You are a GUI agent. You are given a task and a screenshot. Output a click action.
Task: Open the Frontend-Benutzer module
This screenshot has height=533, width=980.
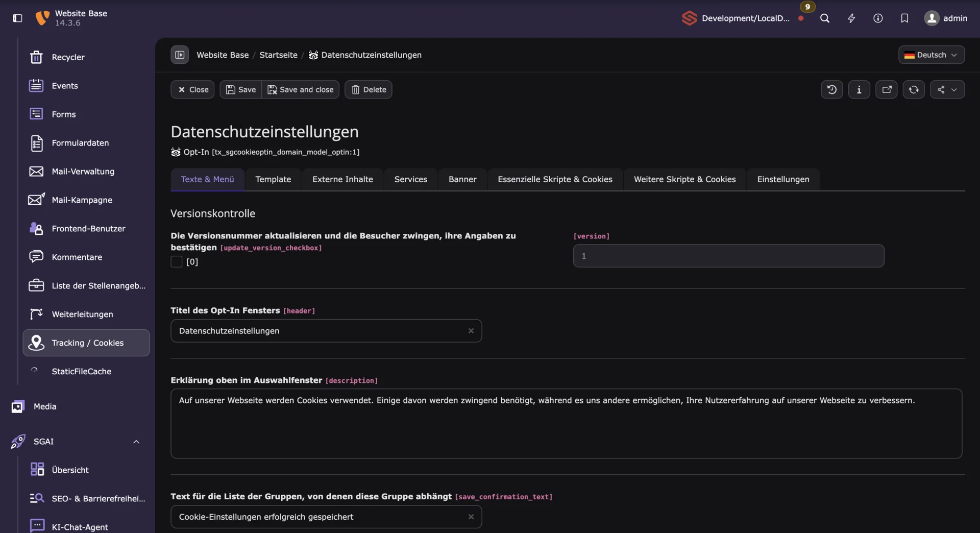pos(86,229)
